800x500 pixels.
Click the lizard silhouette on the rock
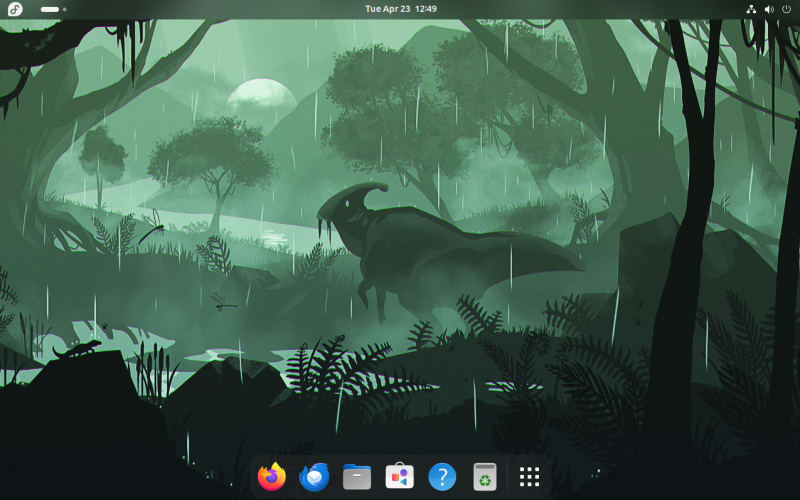(78, 350)
